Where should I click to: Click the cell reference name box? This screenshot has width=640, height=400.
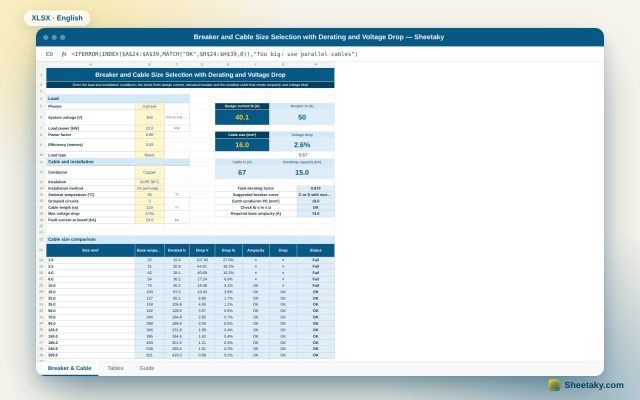49,54
